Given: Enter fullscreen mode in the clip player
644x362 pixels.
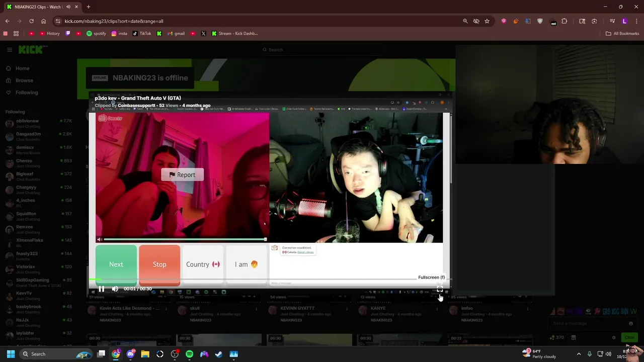Looking at the screenshot, I should (440, 290).
